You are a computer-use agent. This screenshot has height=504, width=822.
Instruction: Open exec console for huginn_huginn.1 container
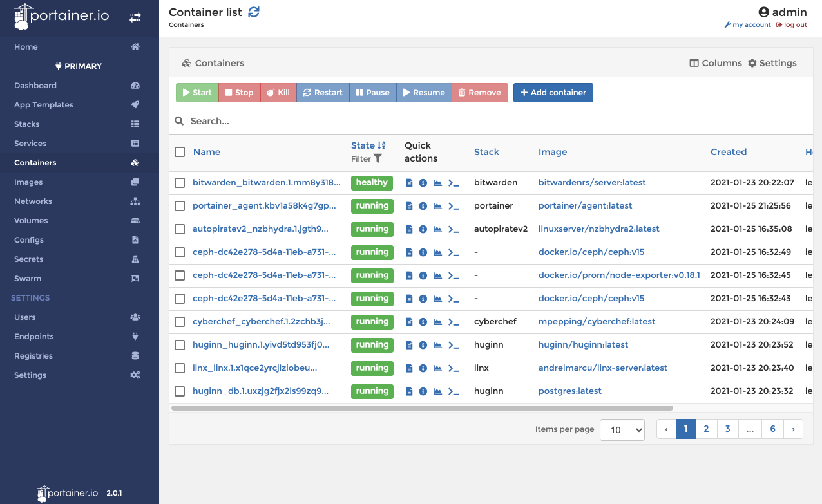point(452,345)
